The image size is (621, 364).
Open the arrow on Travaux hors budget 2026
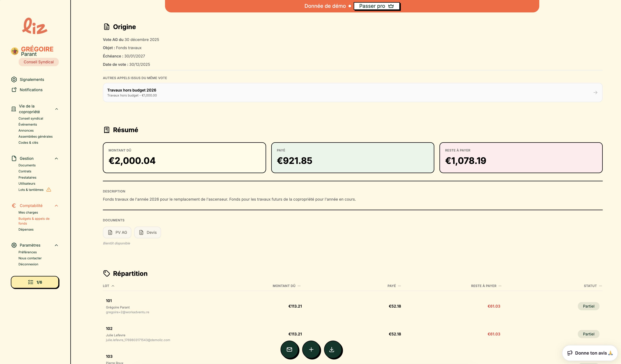pos(595,93)
